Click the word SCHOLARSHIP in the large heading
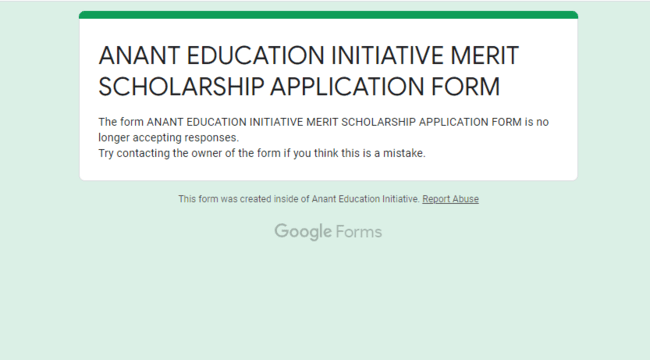 tap(181, 87)
